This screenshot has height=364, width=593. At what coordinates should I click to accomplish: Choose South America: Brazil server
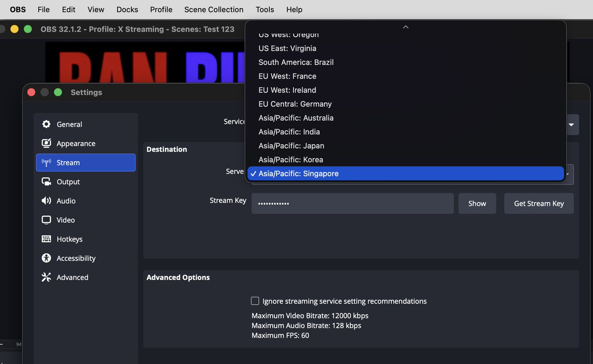tap(406, 62)
